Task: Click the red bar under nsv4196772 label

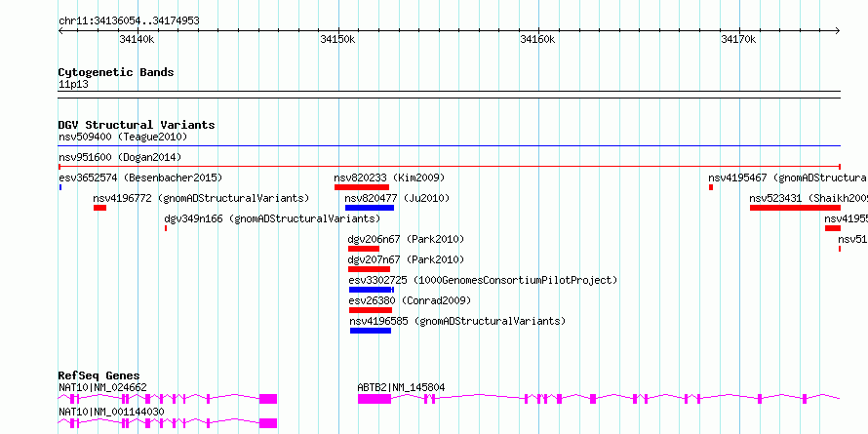Action: click(99, 208)
